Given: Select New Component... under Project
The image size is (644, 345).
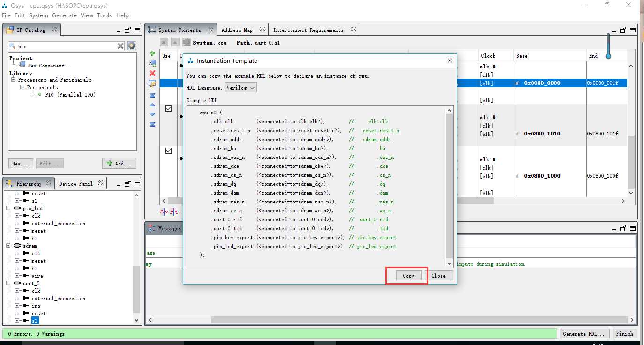Looking at the screenshot, I should coord(50,66).
